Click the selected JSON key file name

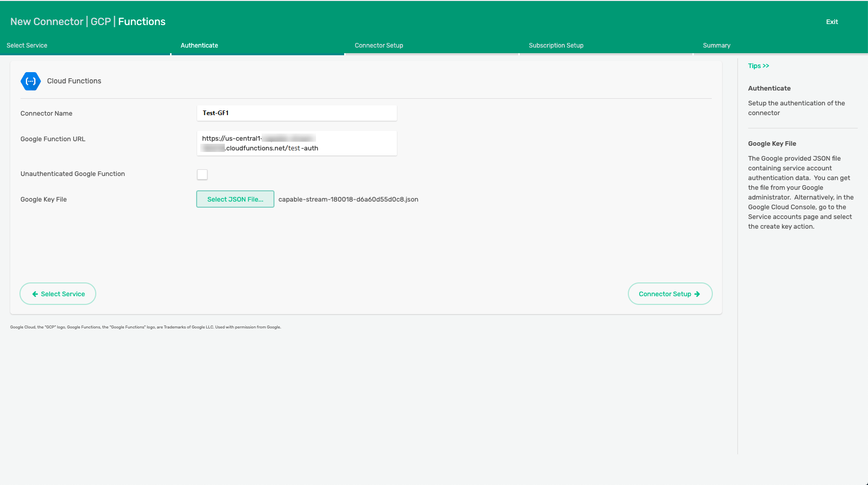348,200
